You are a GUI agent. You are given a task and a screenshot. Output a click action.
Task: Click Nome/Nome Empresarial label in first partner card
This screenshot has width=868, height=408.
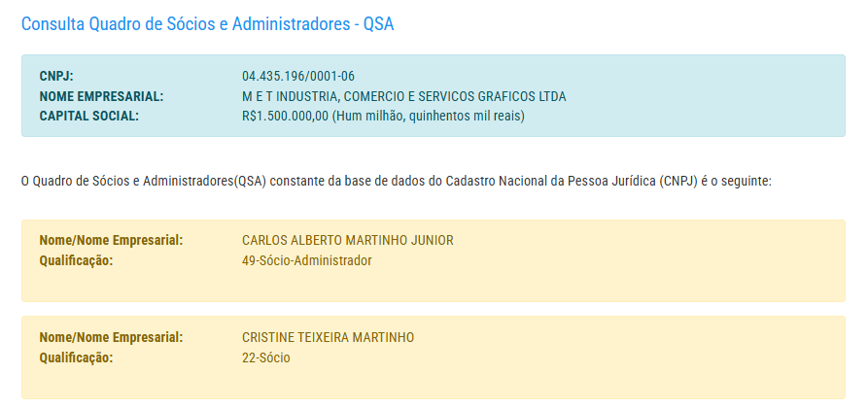(111, 240)
